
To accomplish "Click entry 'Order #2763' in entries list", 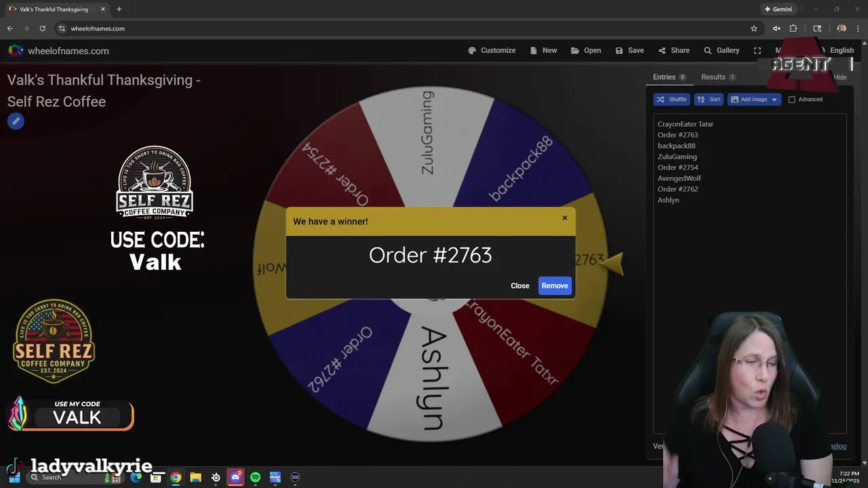I will point(677,135).
